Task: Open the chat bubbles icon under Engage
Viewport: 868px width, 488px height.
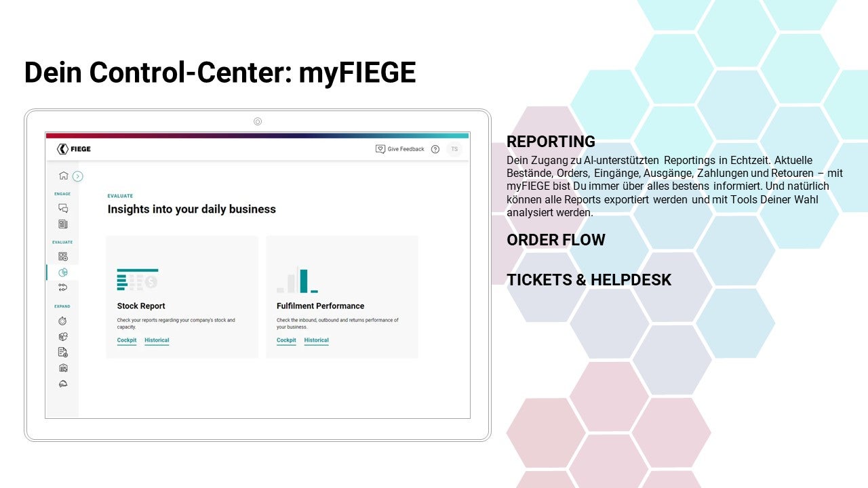Action: (x=63, y=208)
